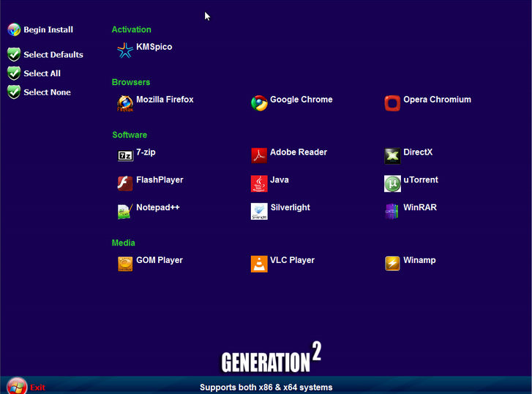
Task: Select the Winamp lightning icon
Action: 392,264
